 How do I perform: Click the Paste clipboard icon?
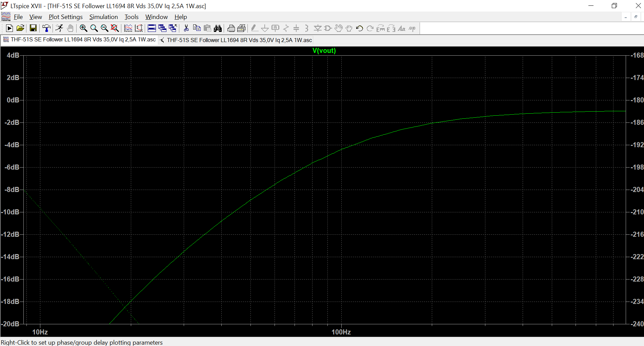click(207, 28)
